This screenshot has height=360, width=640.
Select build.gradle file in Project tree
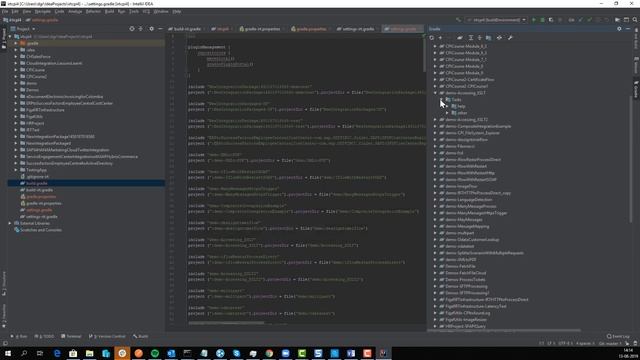[36, 183]
